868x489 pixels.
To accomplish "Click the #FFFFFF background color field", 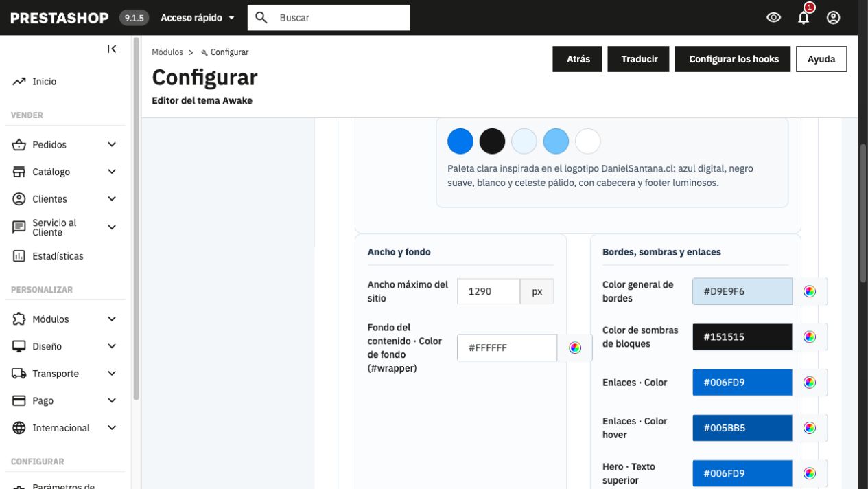I will pyautogui.click(x=507, y=348).
